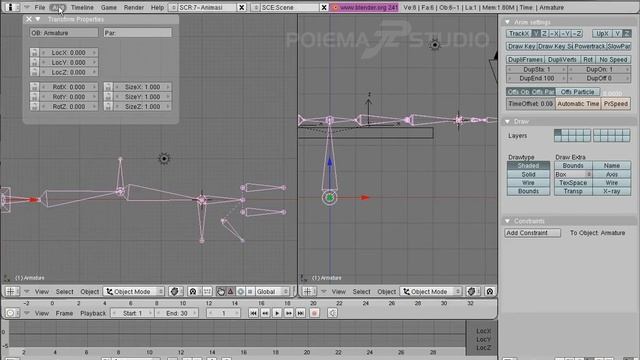Click the Ofs Particle button
The height and width of the screenshot is (360, 640).
[577, 92]
